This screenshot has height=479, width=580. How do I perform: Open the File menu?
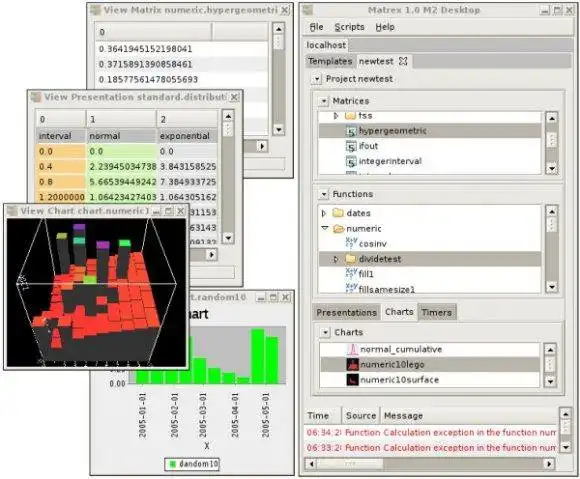point(316,27)
